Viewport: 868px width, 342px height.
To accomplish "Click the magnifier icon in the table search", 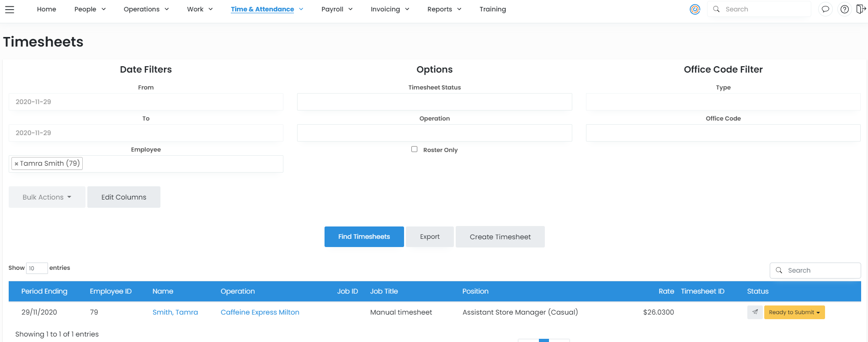I will tap(779, 270).
